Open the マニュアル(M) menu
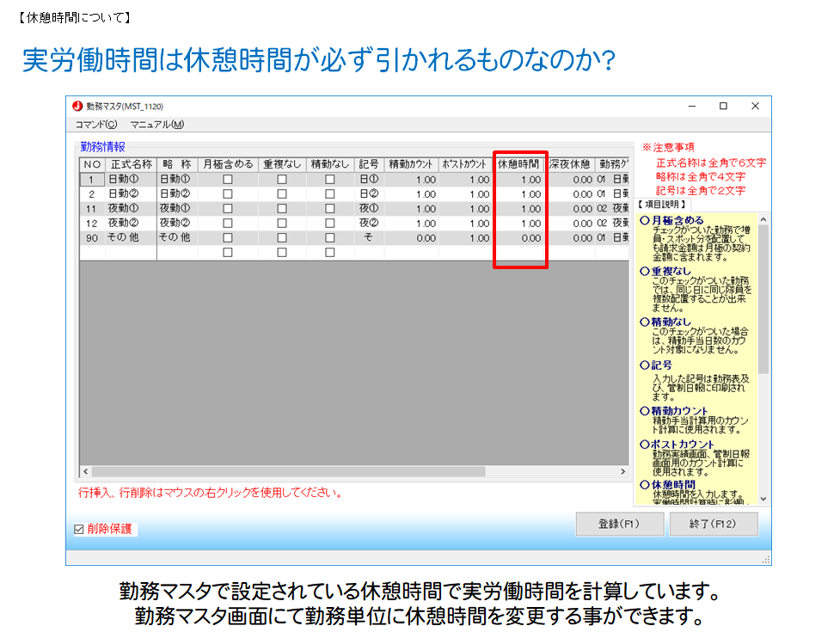 156,125
